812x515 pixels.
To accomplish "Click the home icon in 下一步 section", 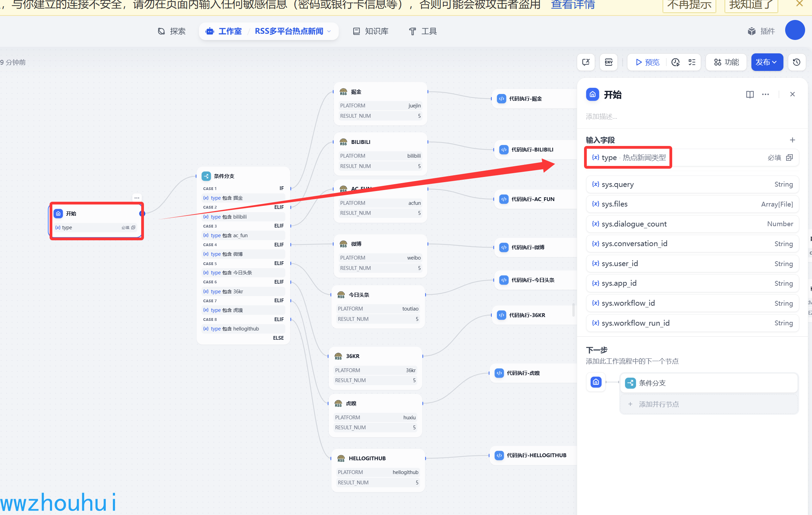I will click(596, 382).
